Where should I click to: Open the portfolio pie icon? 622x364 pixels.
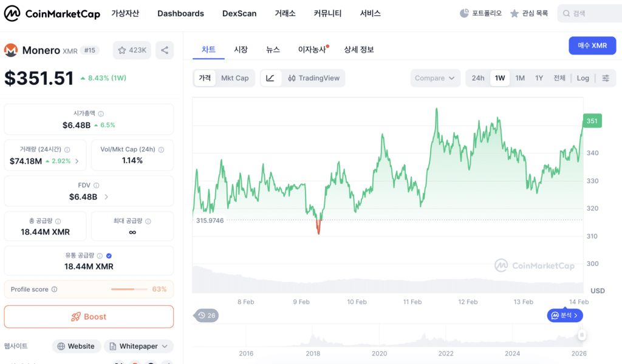click(464, 13)
